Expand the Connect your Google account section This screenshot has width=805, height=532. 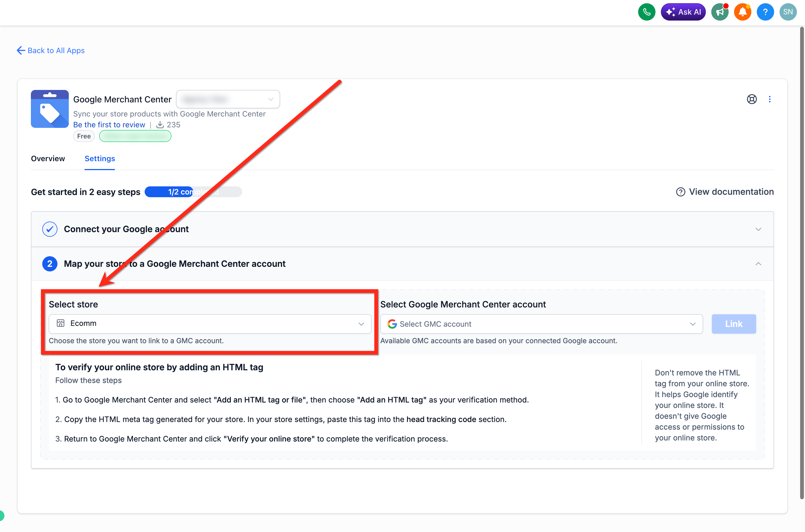point(758,229)
